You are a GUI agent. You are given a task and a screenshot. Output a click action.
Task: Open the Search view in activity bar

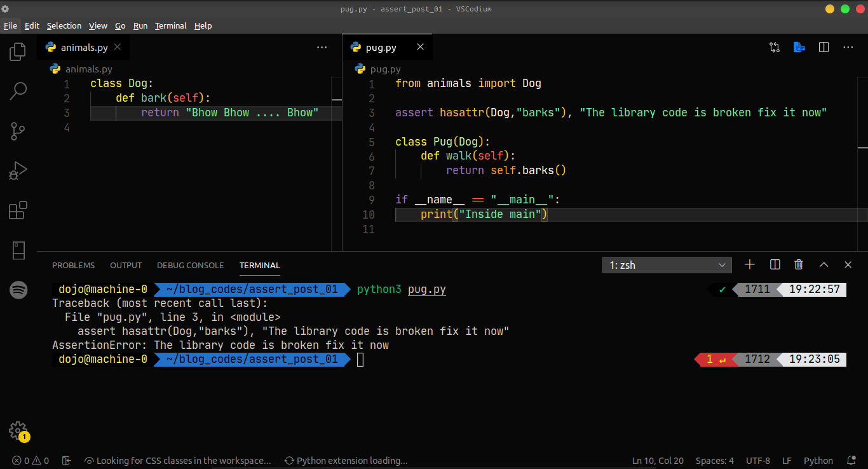coord(18,91)
